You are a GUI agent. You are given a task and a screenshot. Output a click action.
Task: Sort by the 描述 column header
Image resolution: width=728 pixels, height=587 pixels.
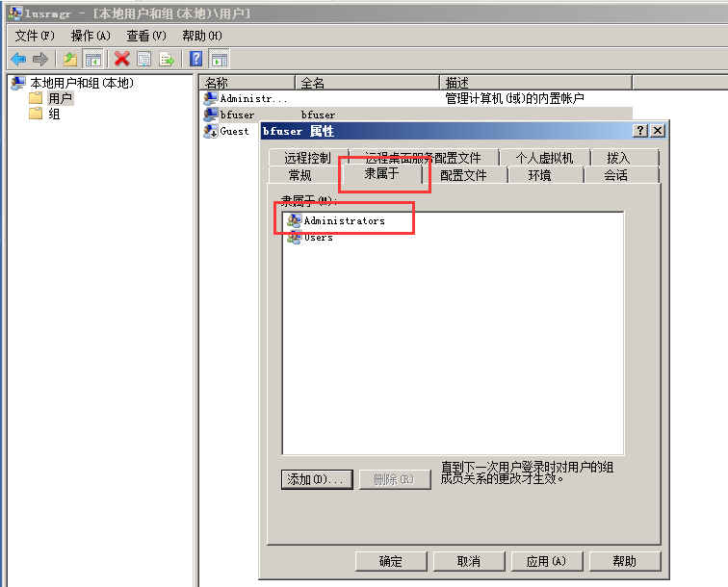tap(535, 83)
